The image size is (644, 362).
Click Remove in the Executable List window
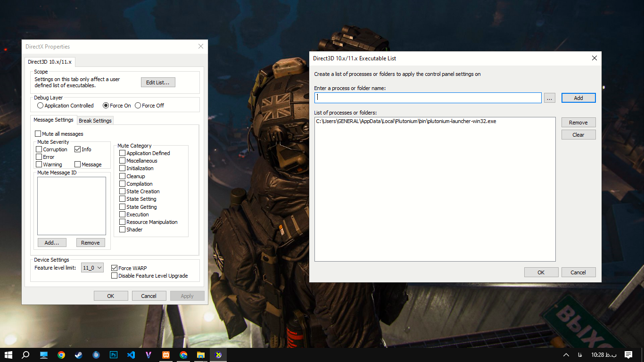[x=578, y=123]
